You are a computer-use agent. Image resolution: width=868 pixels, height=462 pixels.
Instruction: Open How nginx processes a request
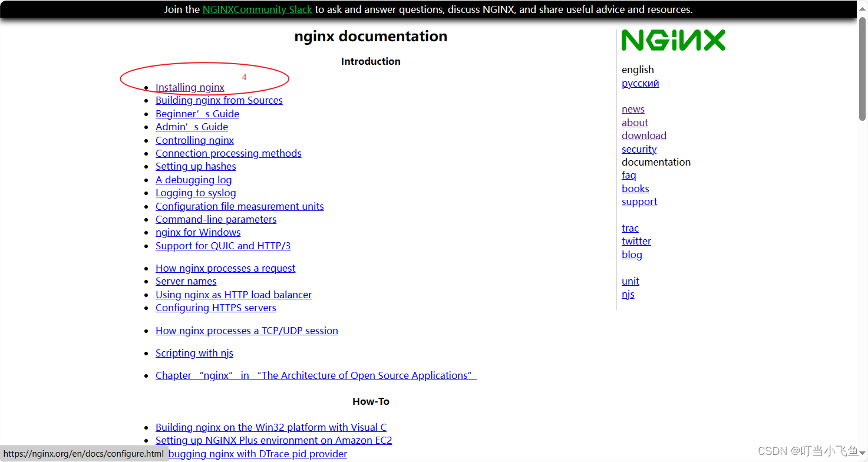(x=225, y=268)
